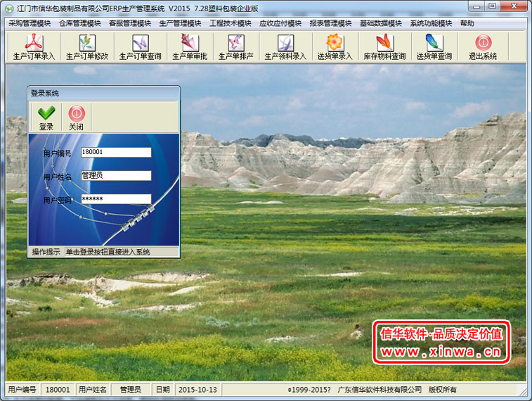Click the 用户姓名 input field

click(116, 176)
